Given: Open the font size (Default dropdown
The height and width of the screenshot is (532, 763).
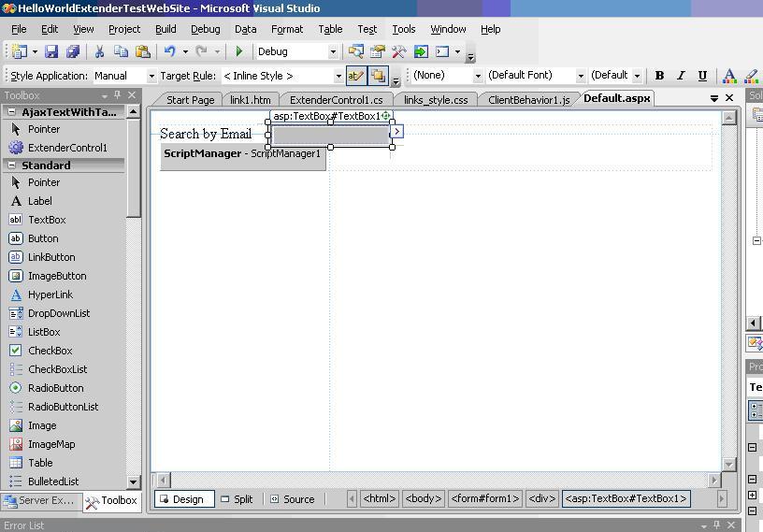Looking at the screenshot, I should tap(637, 76).
